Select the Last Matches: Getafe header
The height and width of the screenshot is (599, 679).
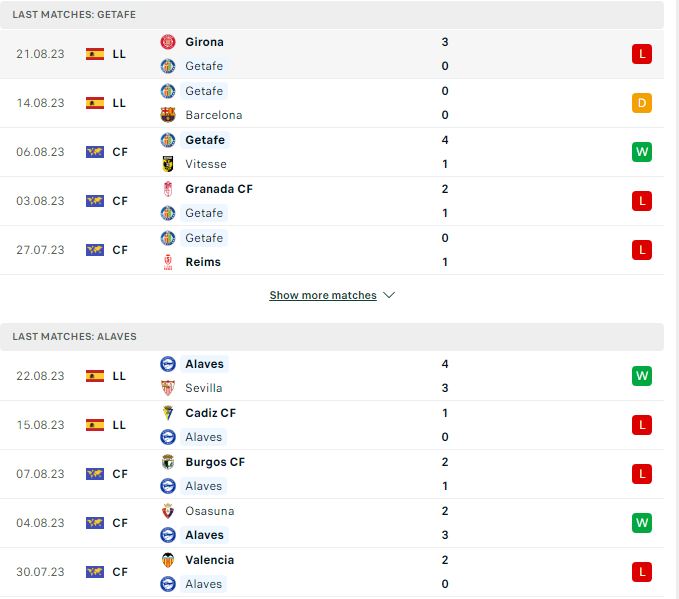tap(332, 15)
